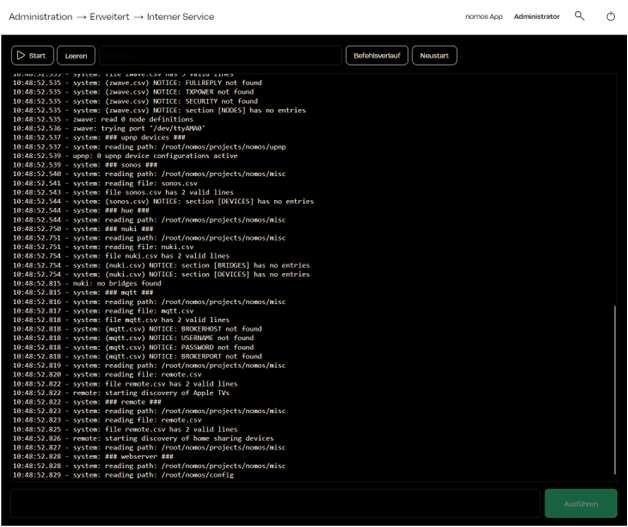The image size is (628, 527).
Task: Click the power icon in header
Action: coord(611,16)
